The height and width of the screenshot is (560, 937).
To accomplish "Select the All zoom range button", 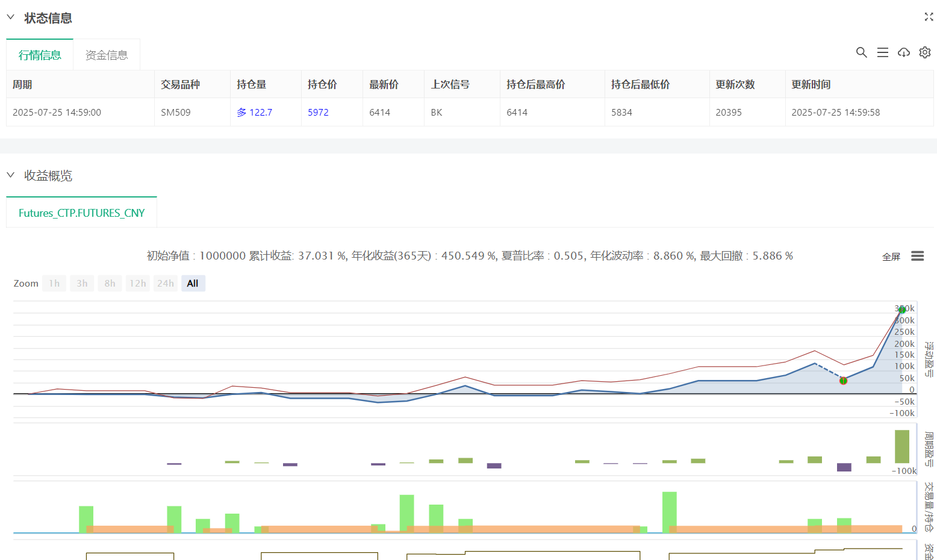I will 193,284.
